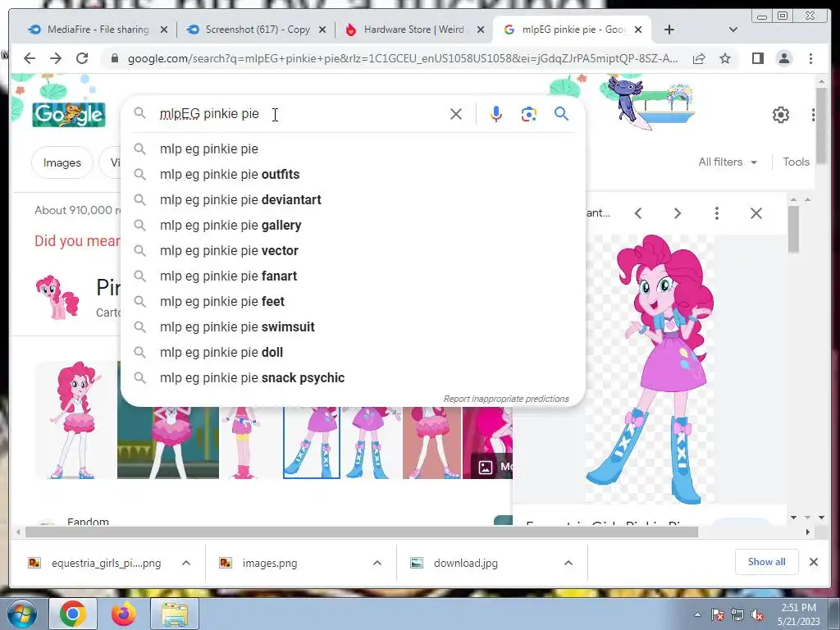The image size is (840, 630).
Task: Close the downloads bar
Action: [813, 562]
